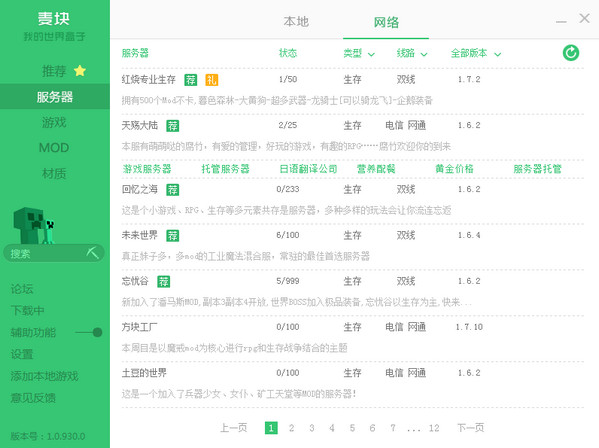Go to the 上一页 previous page
This screenshot has height=448, width=599.
[234, 428]
